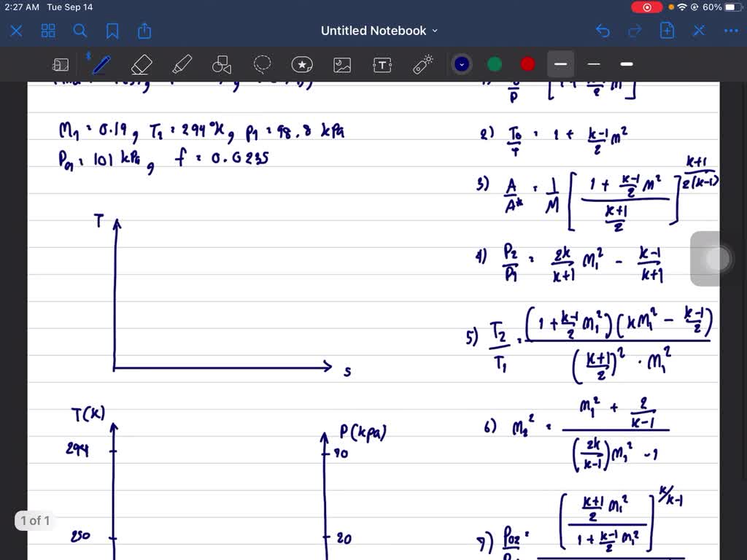Activate the Lasso selection tool
The image size is (747, 560).
(261, 64)
